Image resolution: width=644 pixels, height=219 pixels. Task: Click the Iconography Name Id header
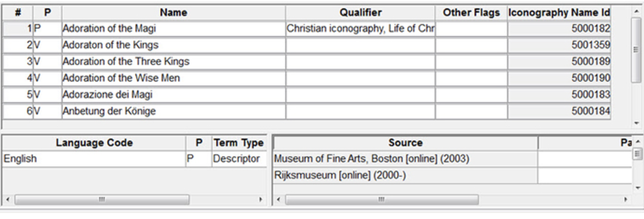(x=559, y=13)
